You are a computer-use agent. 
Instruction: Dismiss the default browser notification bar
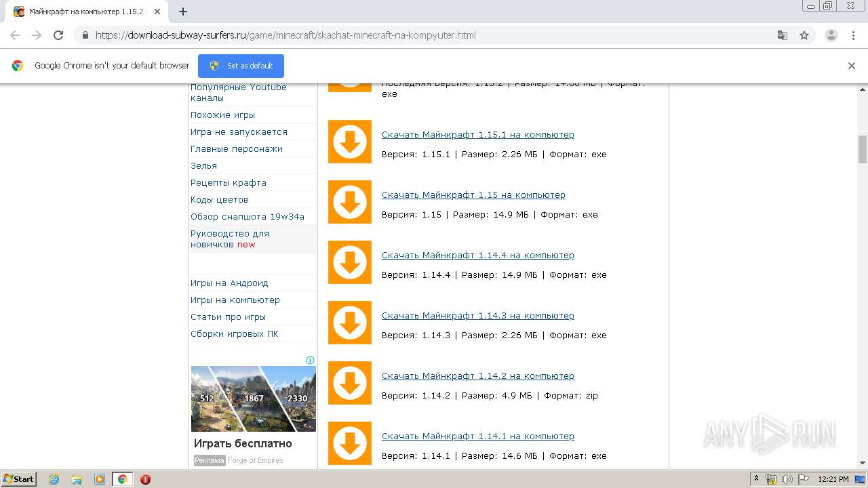(852, 66)
